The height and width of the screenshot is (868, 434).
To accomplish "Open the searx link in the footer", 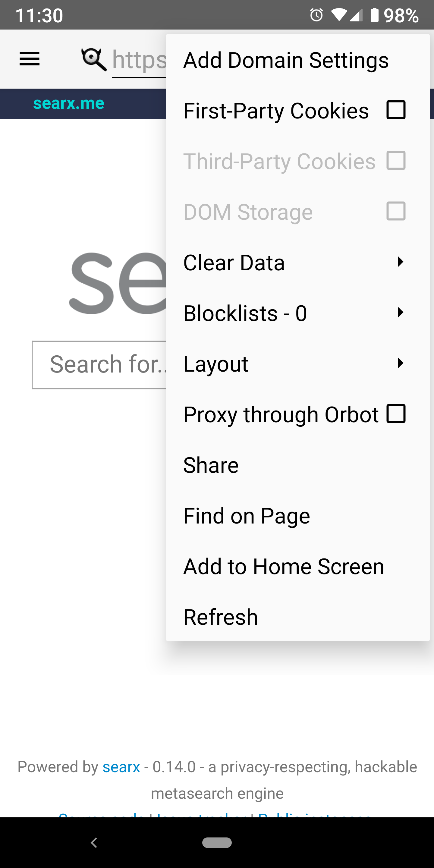I will pos(121,767).
